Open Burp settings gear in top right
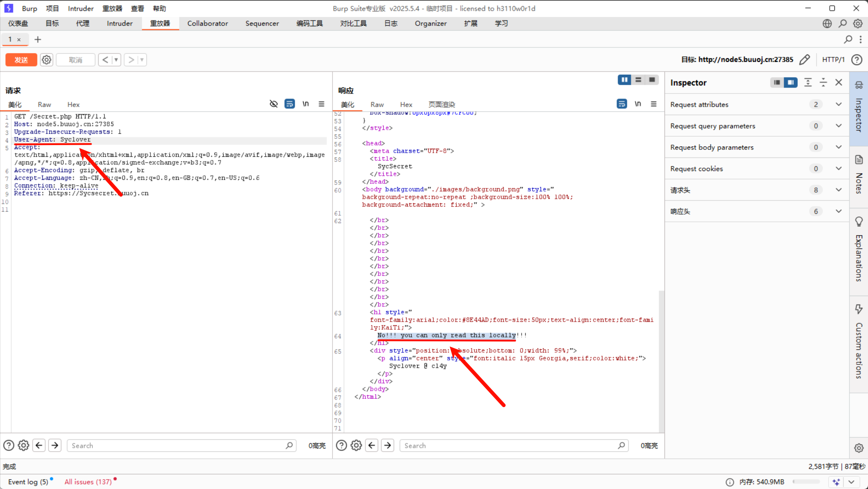868x489 pixels. tap(857, 24)
